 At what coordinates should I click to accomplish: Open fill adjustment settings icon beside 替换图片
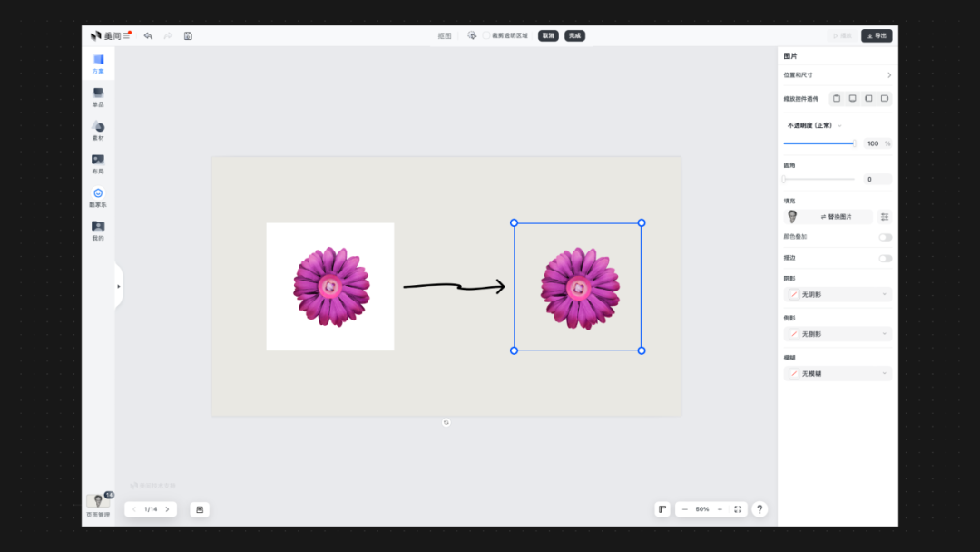(884, 217)
